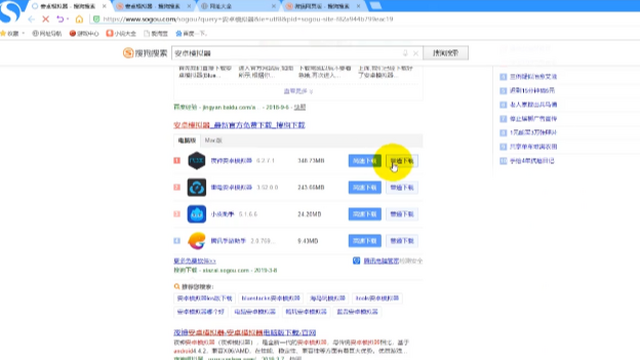The image size is (640, 360).
Task: Select the Mac version tab
Action: (x=213, y=140)
